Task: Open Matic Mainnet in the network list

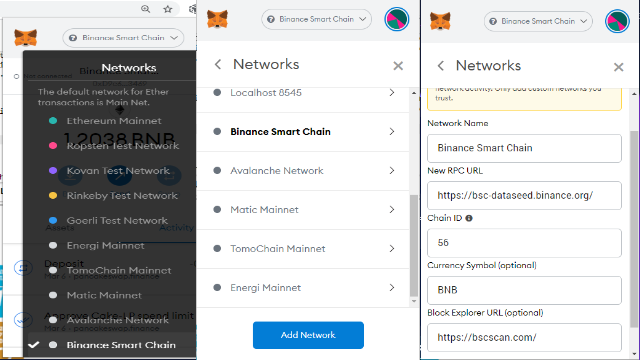Action: [x=303, y=210]
